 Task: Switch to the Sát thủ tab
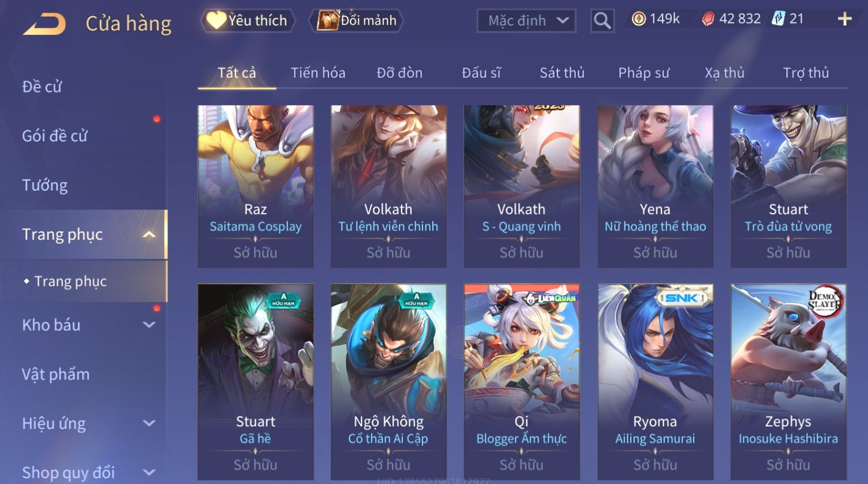(x=562, y=73)
